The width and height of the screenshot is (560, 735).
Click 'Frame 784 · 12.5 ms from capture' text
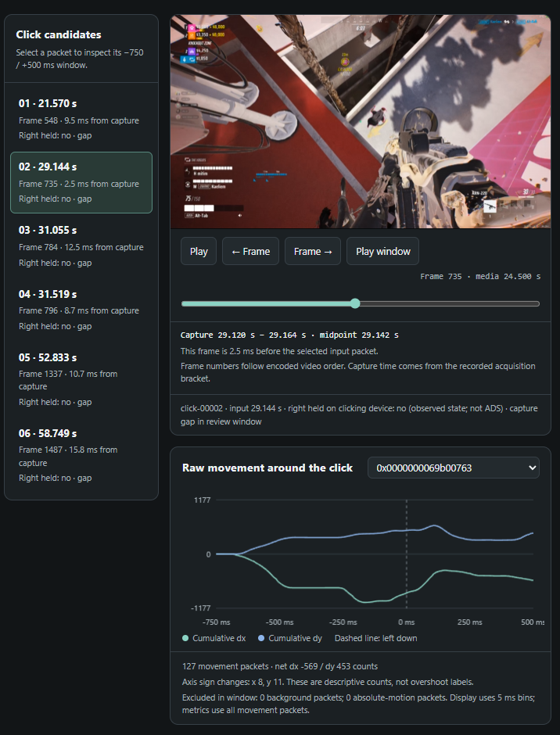point(81,247)
